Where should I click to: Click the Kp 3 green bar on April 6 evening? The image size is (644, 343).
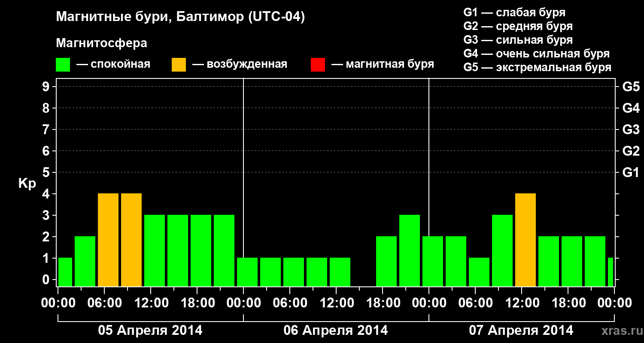pyautogui.click(x=410, y=250)
